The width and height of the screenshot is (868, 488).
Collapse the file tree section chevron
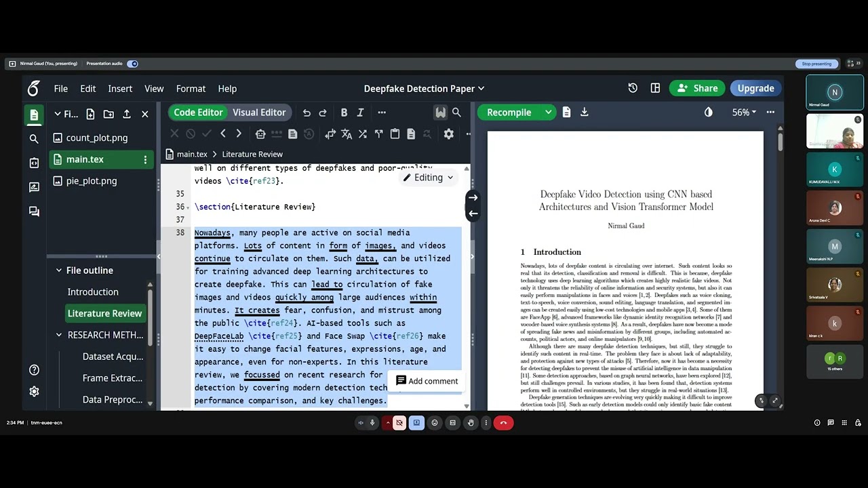58,114
